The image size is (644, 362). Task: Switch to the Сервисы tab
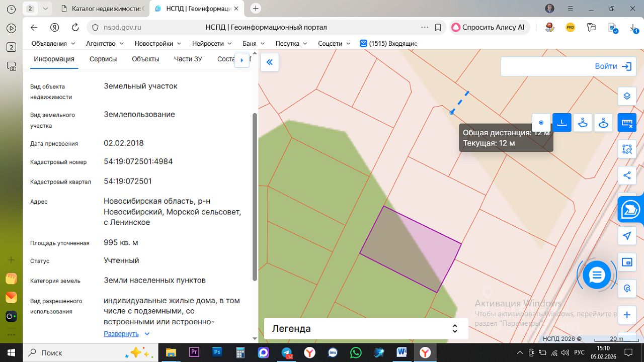click(x=103, y=59)
